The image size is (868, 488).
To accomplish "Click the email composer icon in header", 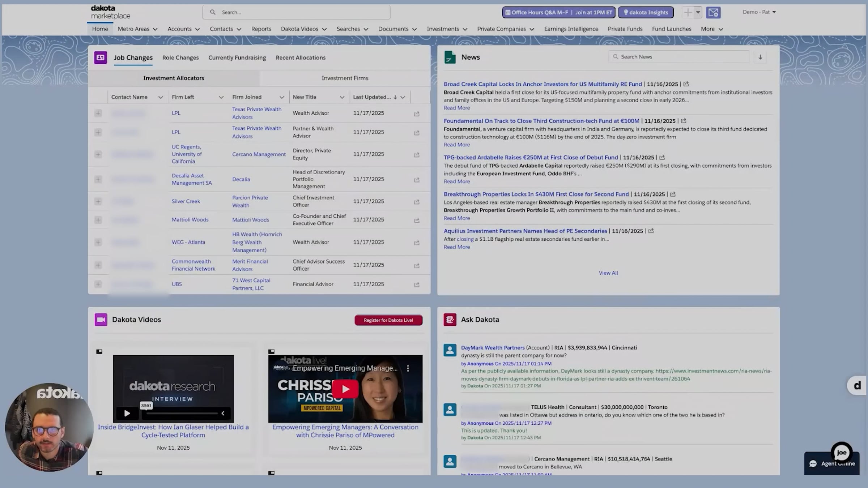I will 713,12.
